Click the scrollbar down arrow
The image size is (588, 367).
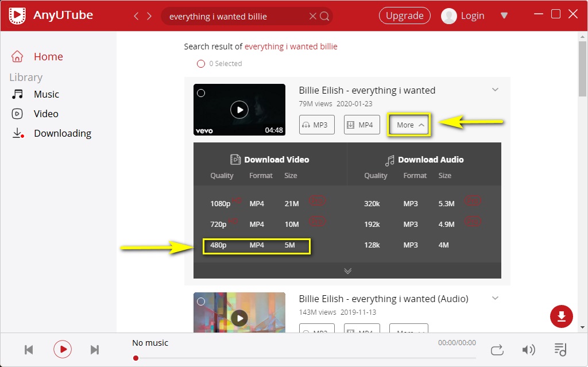pyautogui.click(x=582, y=327)
